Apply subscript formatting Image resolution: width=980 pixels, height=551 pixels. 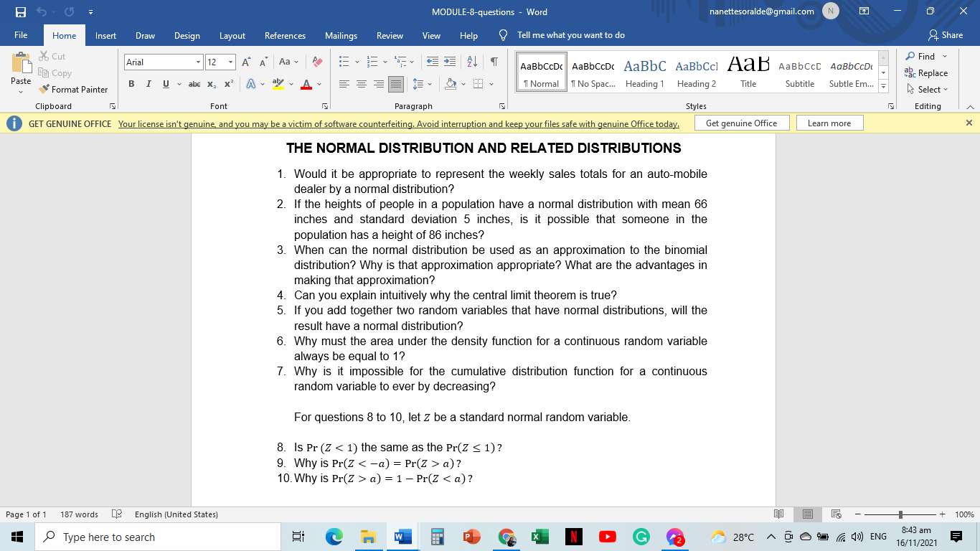(211, 83)
